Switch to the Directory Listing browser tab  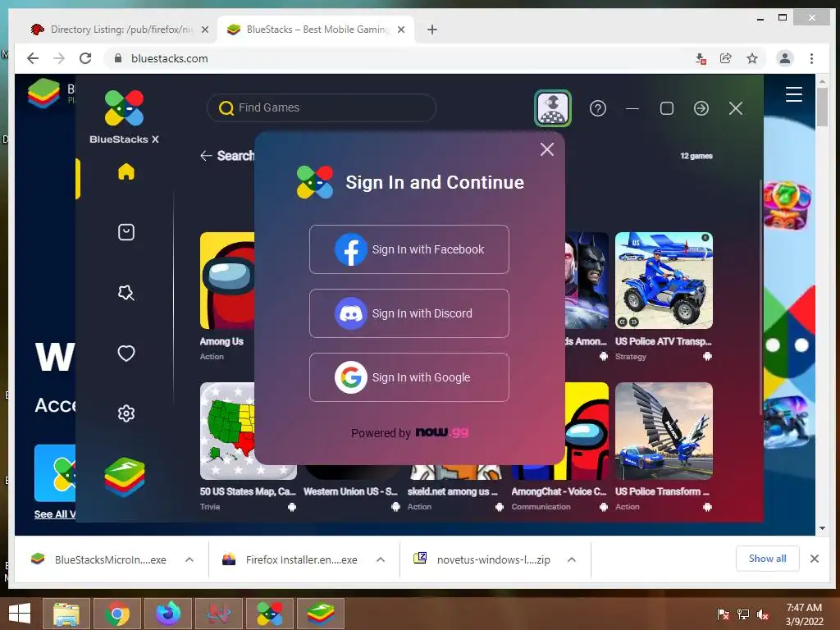pyautogui.click(x=121, y=30)
